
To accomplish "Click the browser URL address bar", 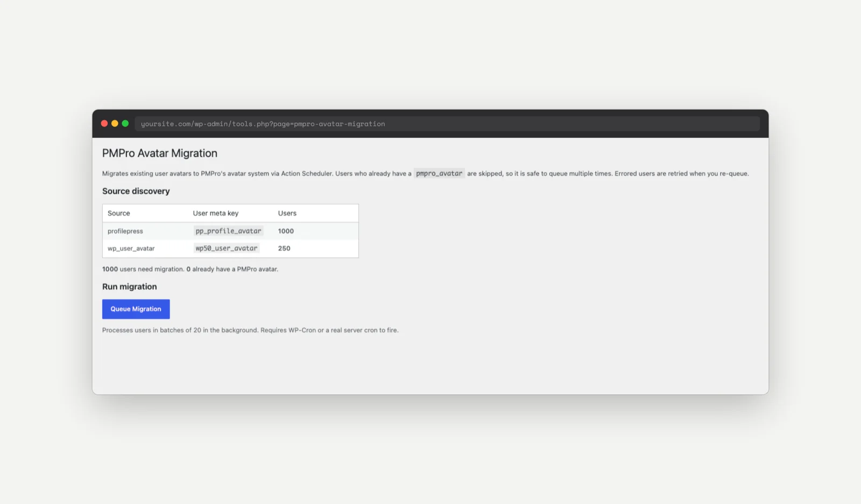I will 447,124.
